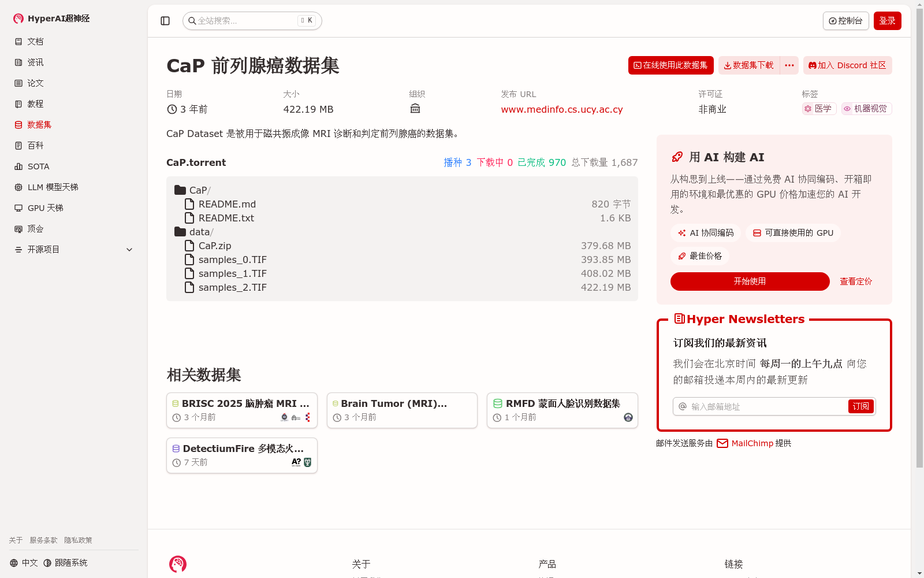Click the 关于 footer link in sidebar
The width and height of the screenshot is (924, 578).
(16, 540)
